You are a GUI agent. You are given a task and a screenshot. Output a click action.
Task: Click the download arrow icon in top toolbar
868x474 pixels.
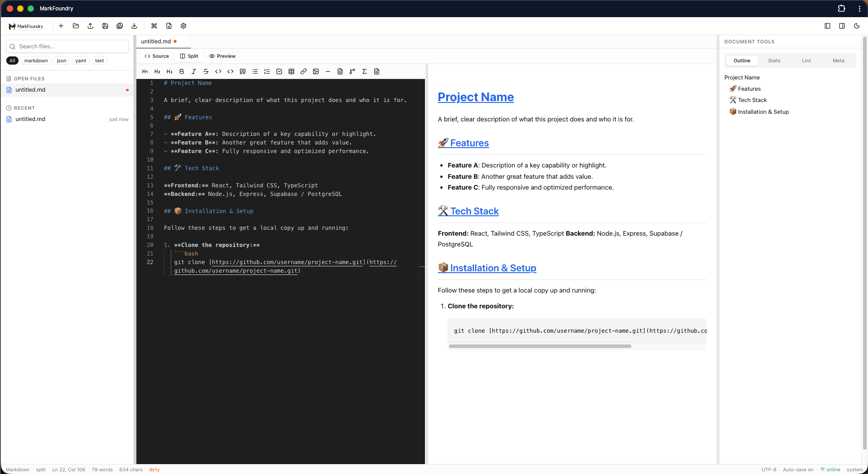(x=134, y=26)
